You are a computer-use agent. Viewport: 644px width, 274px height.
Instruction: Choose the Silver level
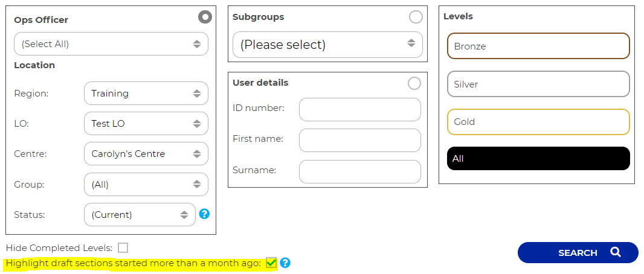[x=538, y=84]
